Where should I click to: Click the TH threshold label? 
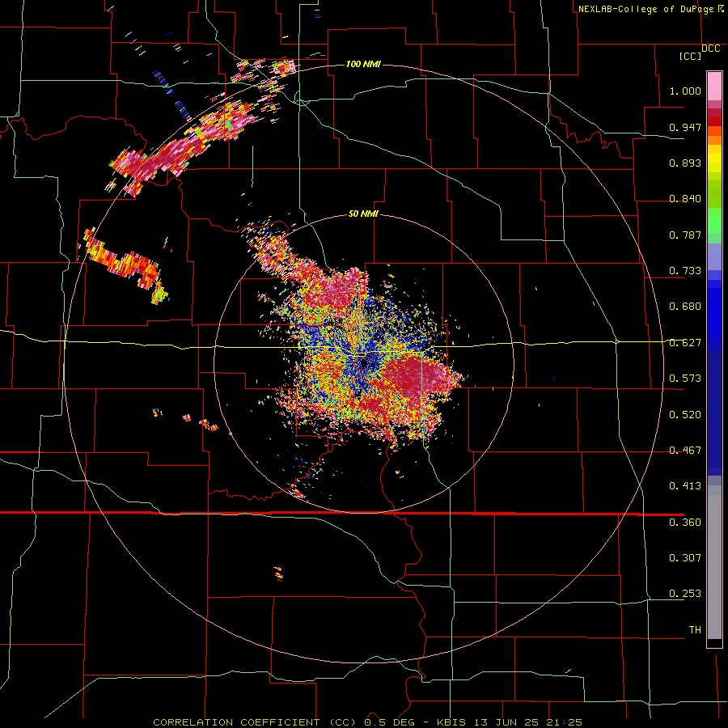(x=695, y=630)
